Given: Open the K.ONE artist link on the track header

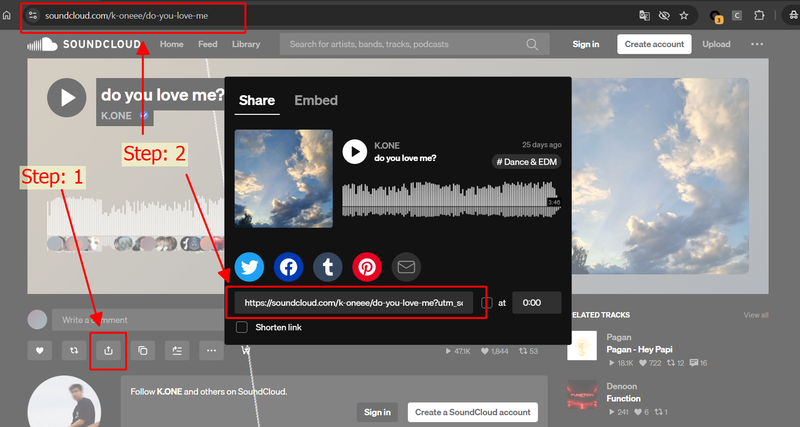Looking at the screenshot, I should click(116, 116).
